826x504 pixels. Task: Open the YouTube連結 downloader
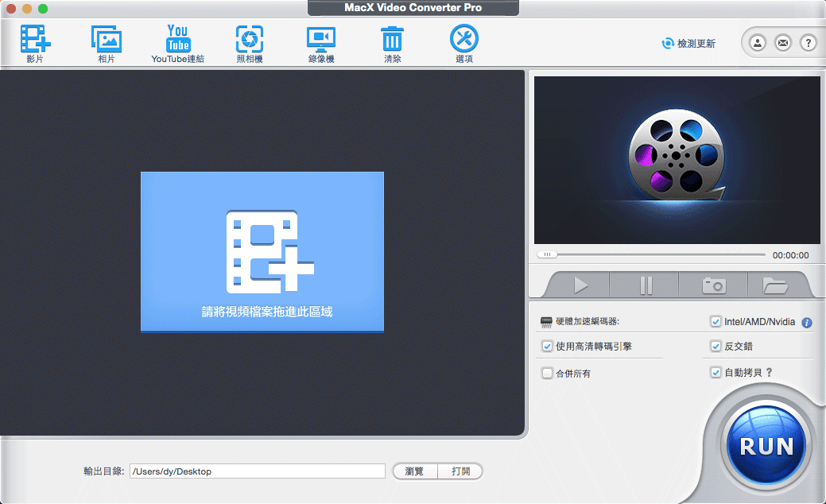point(177,44)
